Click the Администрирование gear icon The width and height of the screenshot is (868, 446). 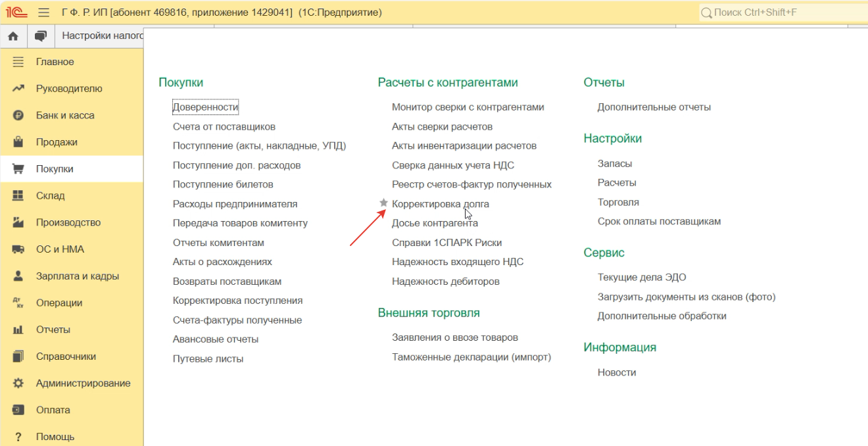point(18,383)
